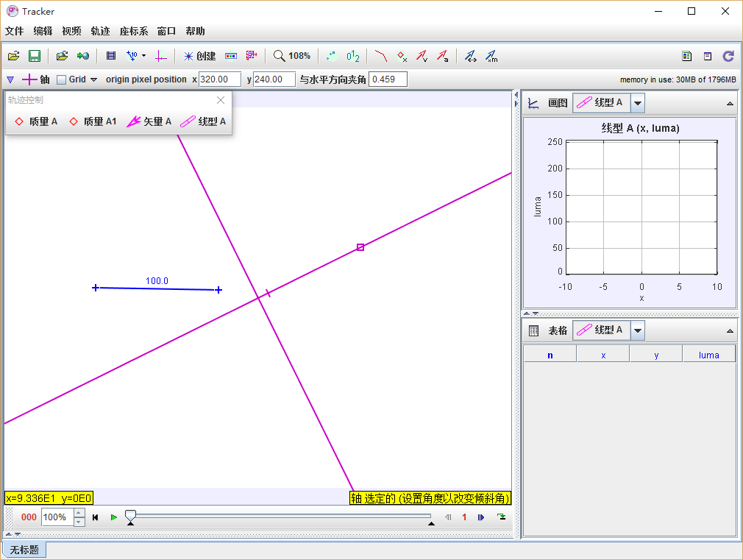This screenshot has height=560, width=743.
Task: Open the 轨迹 menu
Action: coord(100,32)
